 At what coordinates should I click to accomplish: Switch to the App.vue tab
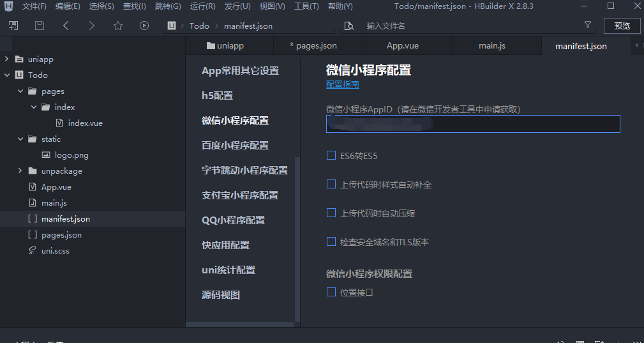pyautogui.click(x=407, y=45)
